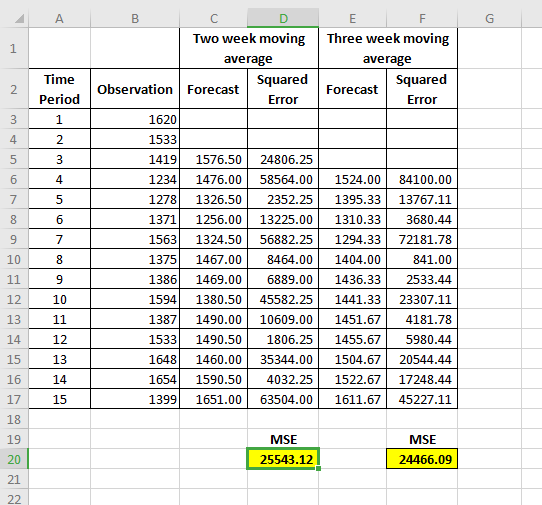The image size is (542, 505).
Task: Click the MSE label in column F
Action: pos(422,439)
